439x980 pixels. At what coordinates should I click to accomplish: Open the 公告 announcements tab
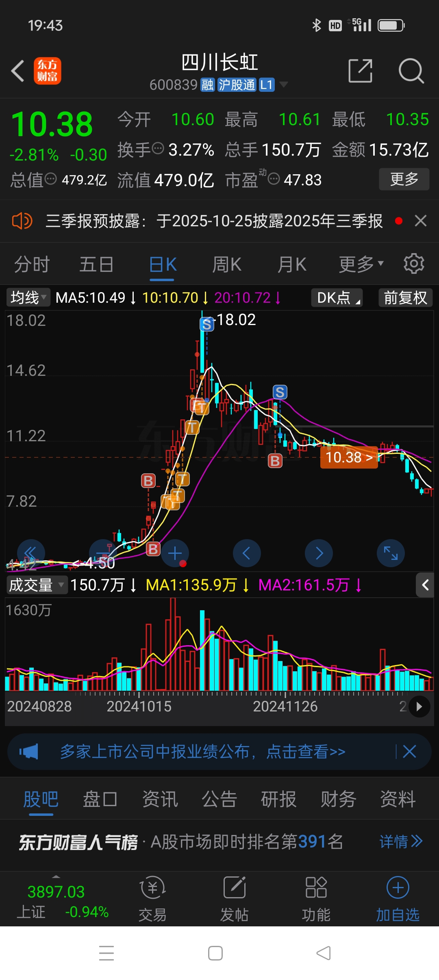click(219, 799)
